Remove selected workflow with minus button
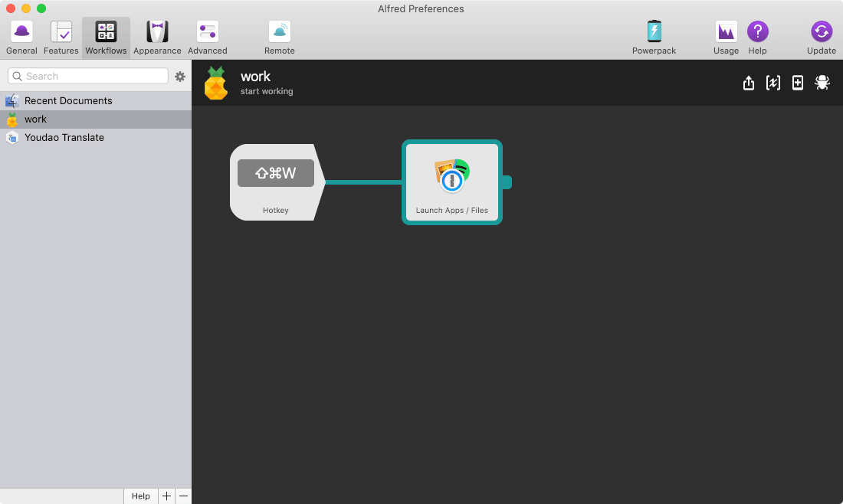843x504 pixels. point(183,496)
